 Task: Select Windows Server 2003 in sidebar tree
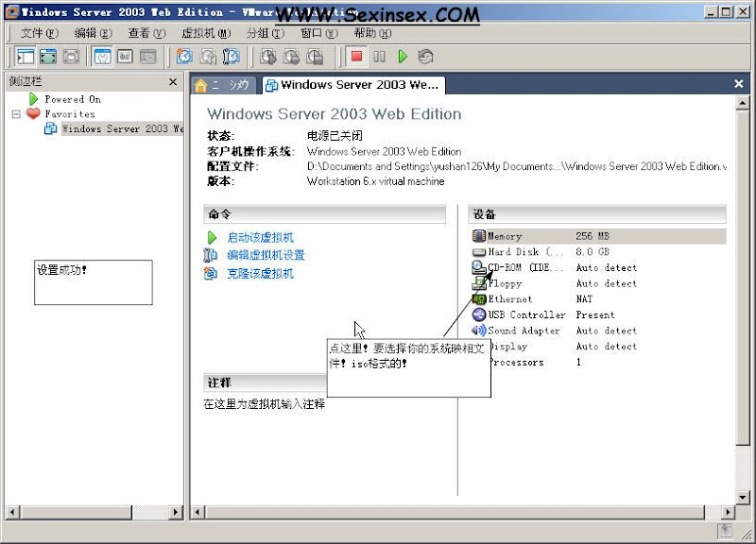122,128
